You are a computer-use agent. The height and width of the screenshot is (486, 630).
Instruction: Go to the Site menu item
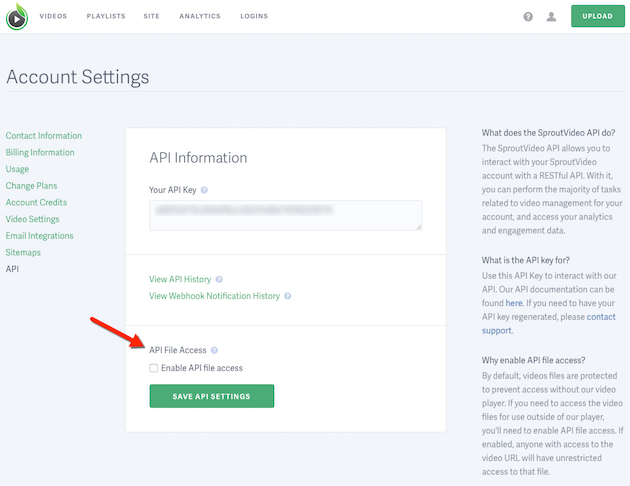151,16
